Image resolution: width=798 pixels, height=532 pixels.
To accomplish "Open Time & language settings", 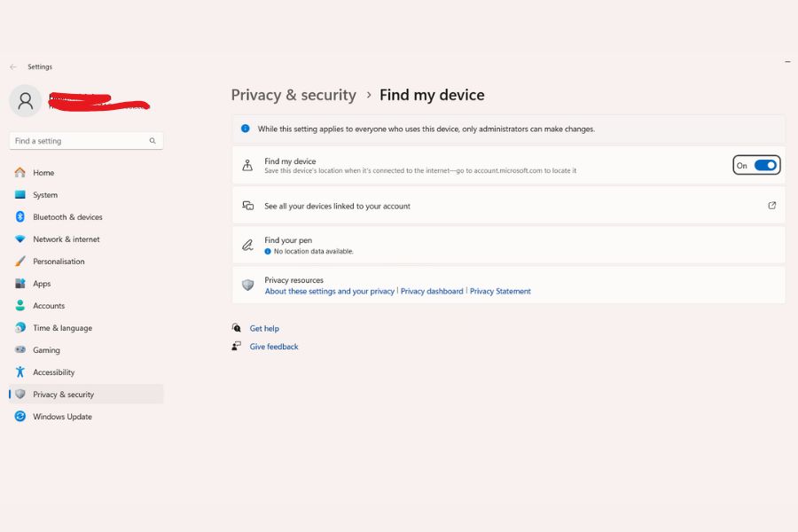I will 62,328.
